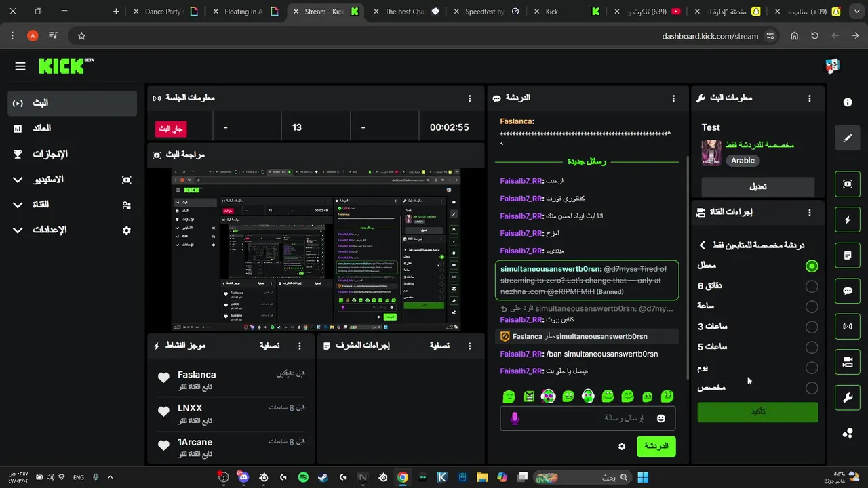
Task: Open إجراءات المشرف panel three-dot menu
Action: 469,346
